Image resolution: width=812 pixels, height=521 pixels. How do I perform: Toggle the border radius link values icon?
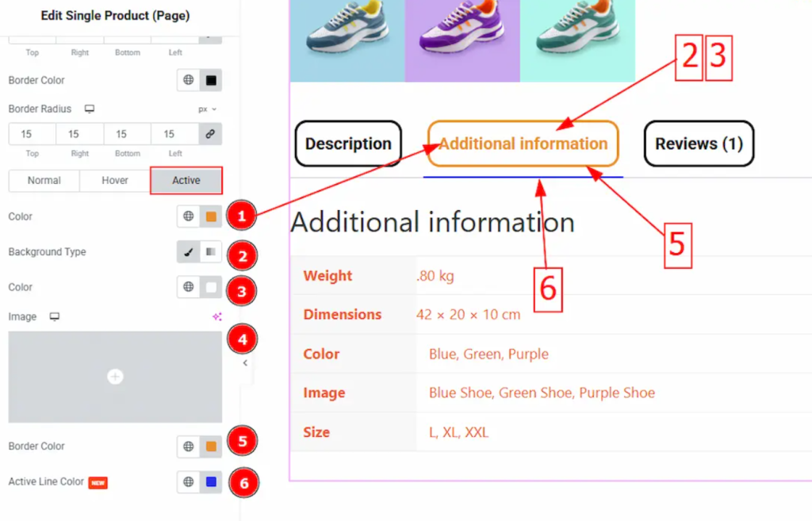(210, 134)
